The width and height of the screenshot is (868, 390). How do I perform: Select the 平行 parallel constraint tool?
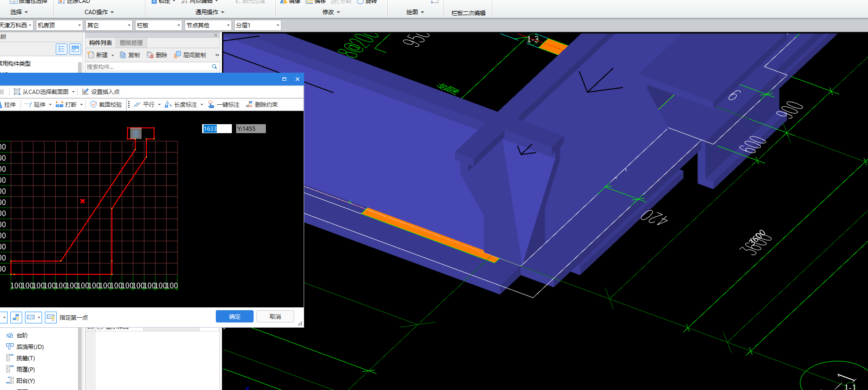point(144,104)
